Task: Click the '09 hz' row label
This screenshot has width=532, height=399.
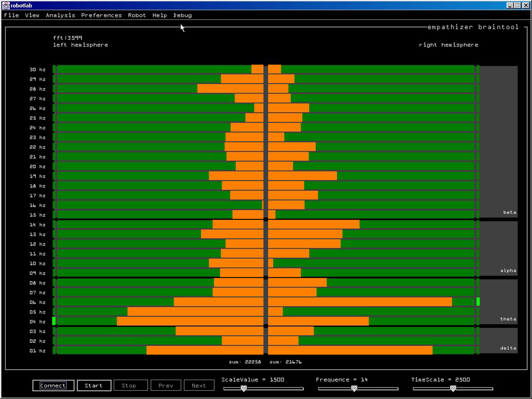Action: (38, 273)
